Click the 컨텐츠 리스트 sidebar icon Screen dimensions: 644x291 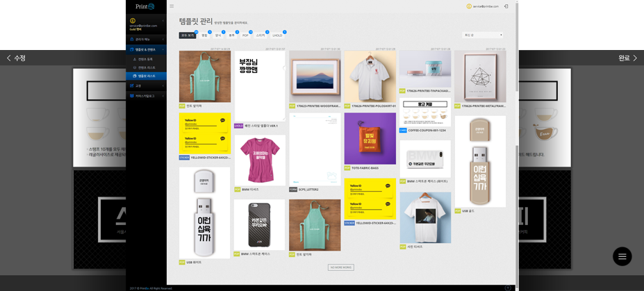click(135, 67)
